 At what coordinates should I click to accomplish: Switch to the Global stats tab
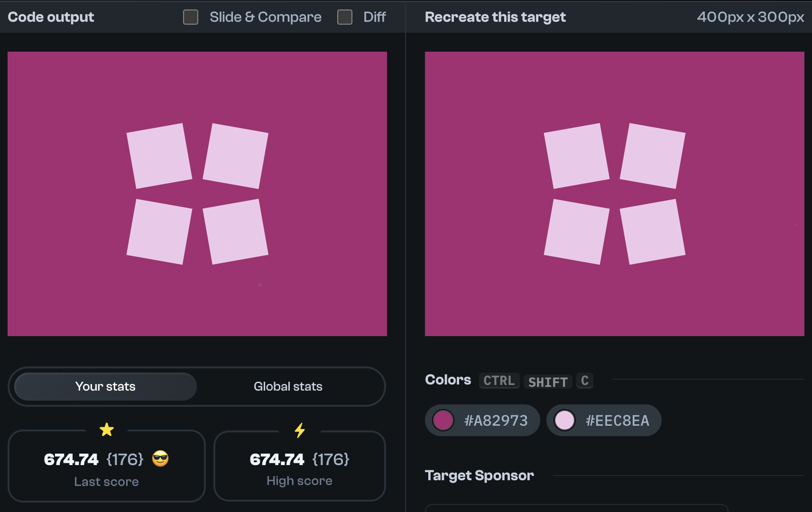point(288,386)
